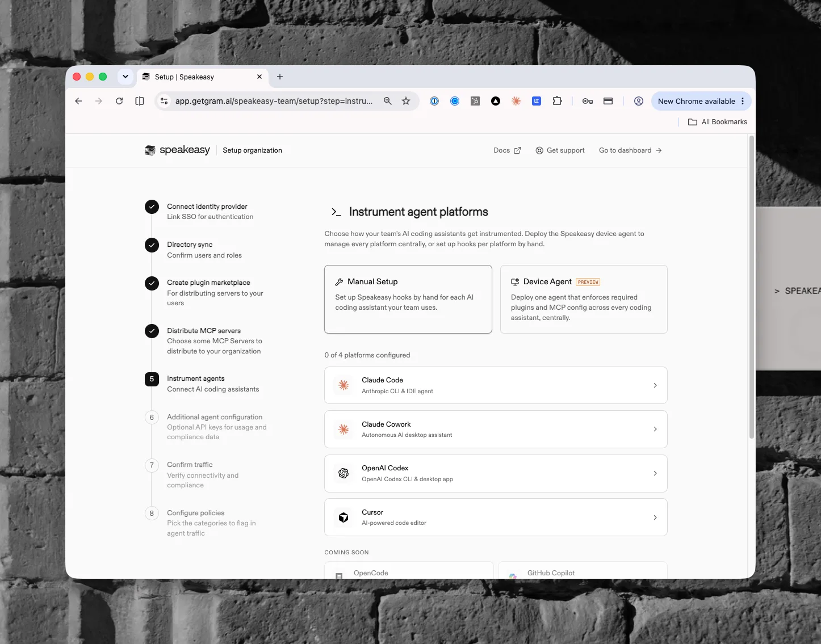Expand the OpenAI Codex row chevron
Screen dimensions: 821x644
(x=655, y=473)
